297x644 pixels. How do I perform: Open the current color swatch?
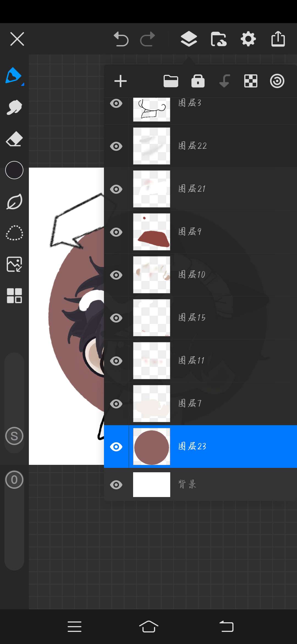click(14, 170)
